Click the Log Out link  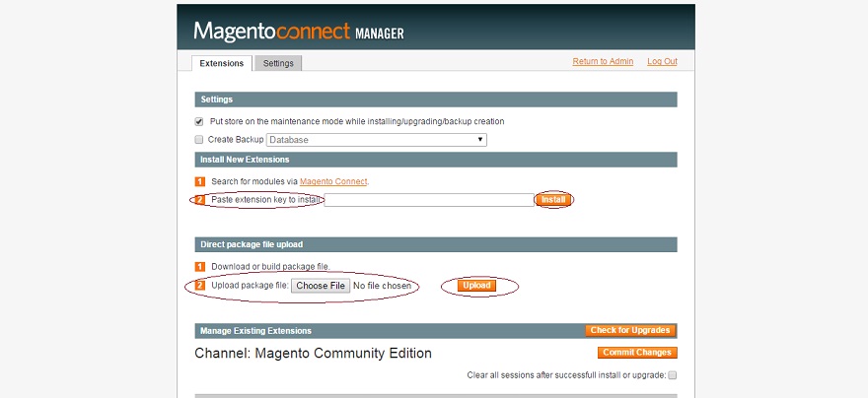(x=662, y=61)
